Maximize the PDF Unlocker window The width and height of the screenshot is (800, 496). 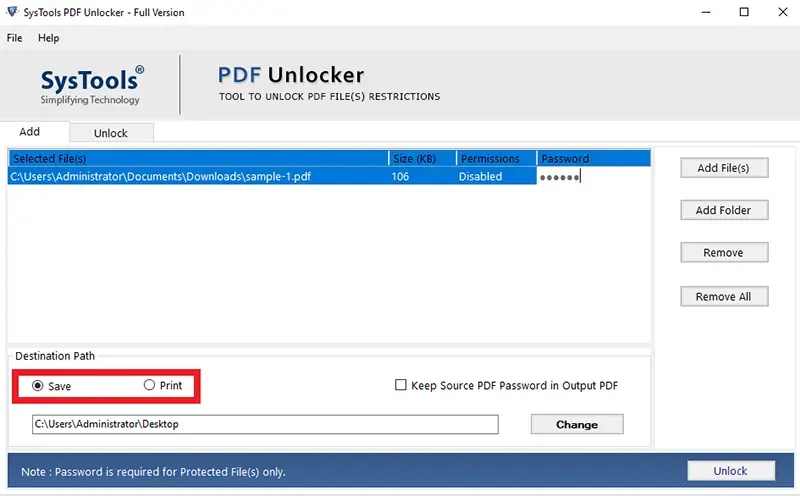coord(744,12)
